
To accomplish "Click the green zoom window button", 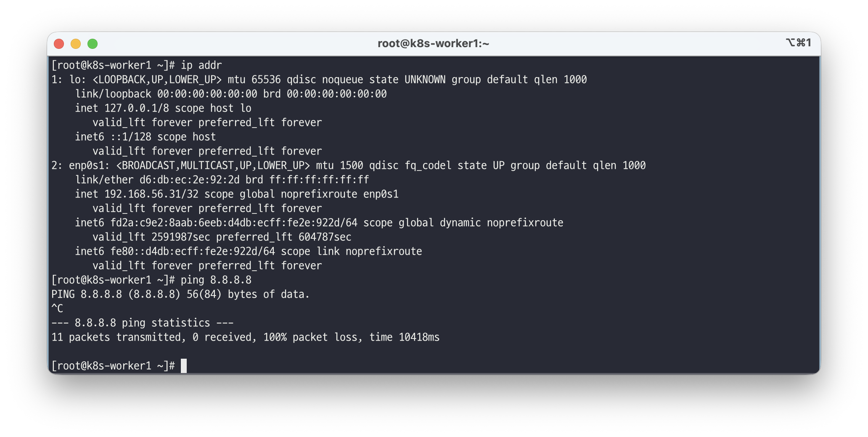I will click(x=93, y=44).
